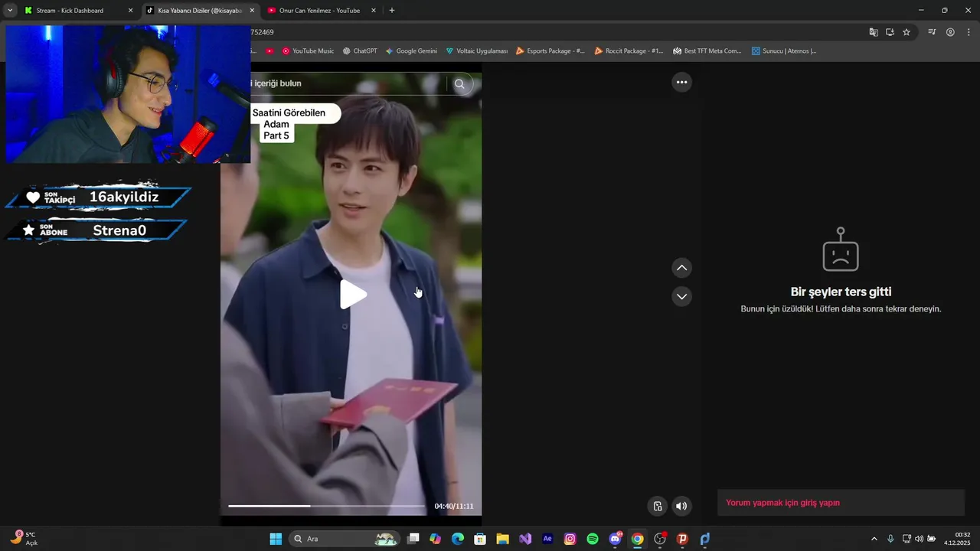Screen dimensions: 980x551
Task: Open After Effects from taskbar
Action: tap(547, 539)
